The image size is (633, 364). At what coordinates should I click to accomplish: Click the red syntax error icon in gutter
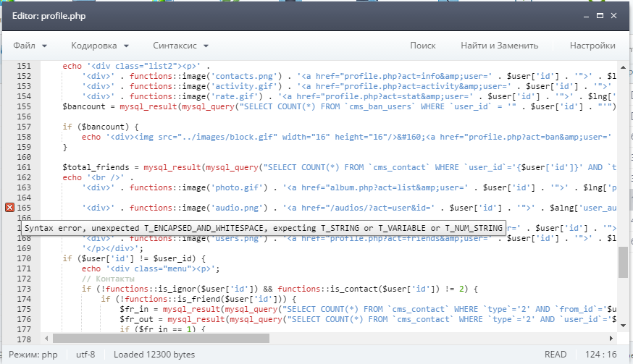9,208
